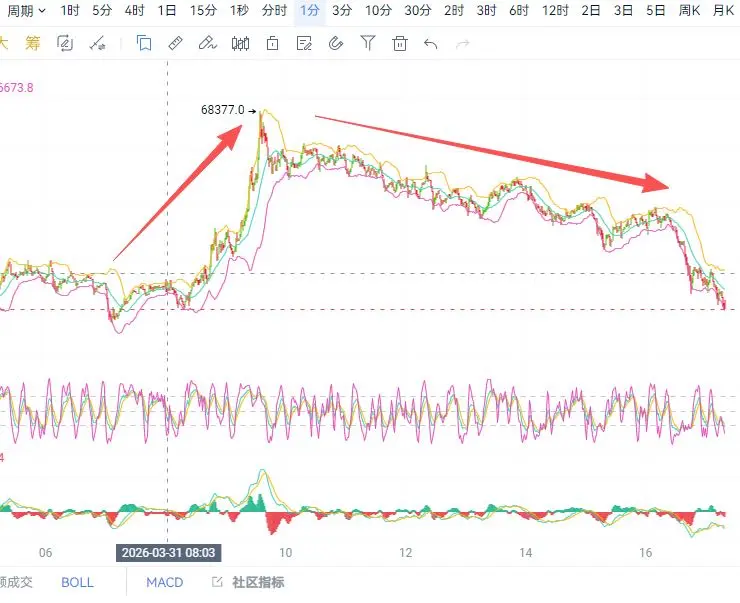Click the 16 time axis label
740x603 pixels.
coord(646,553)
